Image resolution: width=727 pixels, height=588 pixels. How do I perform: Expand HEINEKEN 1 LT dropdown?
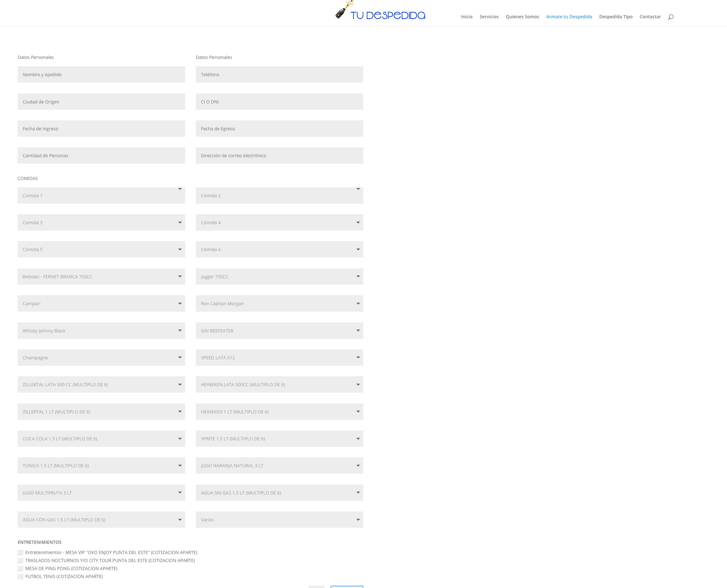tap(279, 412)
